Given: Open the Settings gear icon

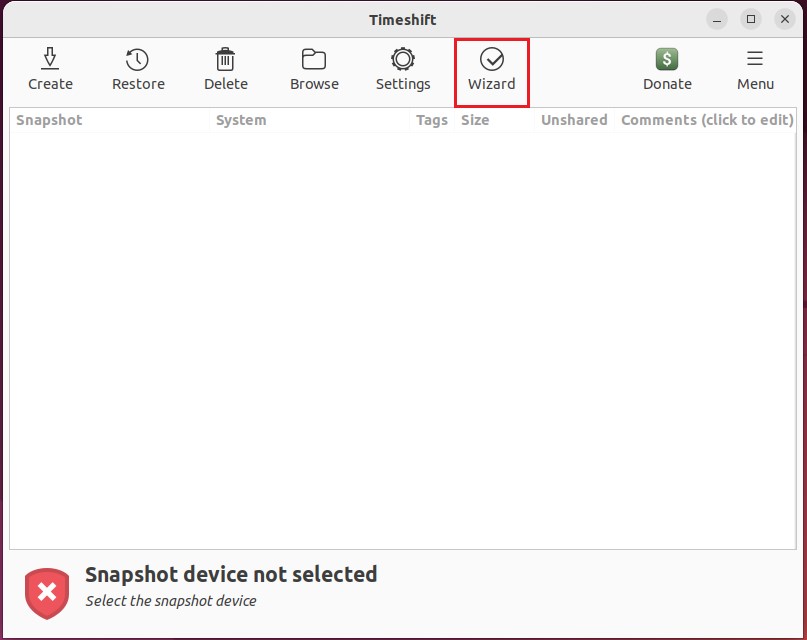Looking at the screenshot, I should click(x=402, y=59).
